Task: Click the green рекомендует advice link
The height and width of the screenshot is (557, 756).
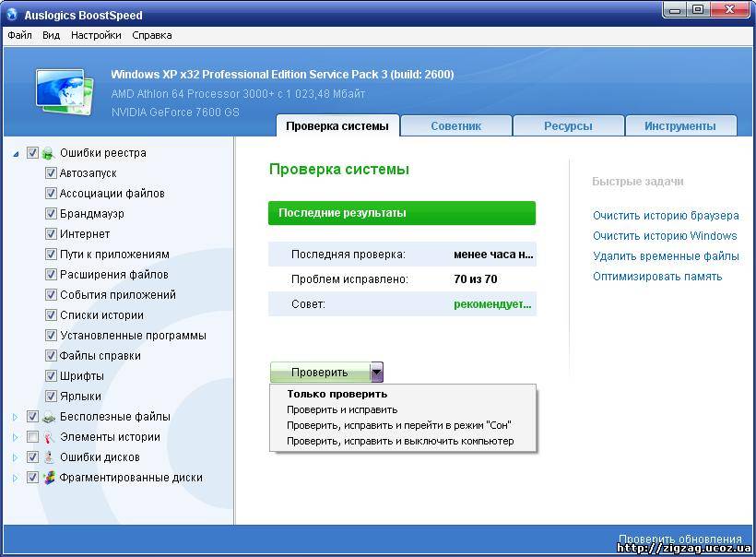Action: [x=492, y=304]
